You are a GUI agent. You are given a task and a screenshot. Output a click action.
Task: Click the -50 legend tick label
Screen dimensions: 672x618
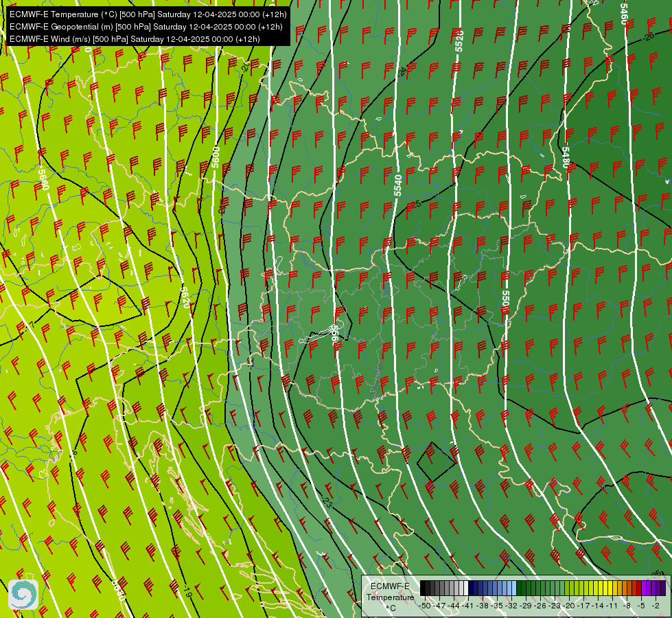pos(425,606)
